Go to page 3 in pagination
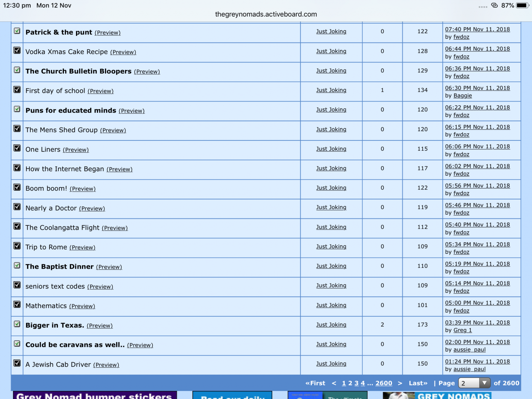 [x=357, y=383]
